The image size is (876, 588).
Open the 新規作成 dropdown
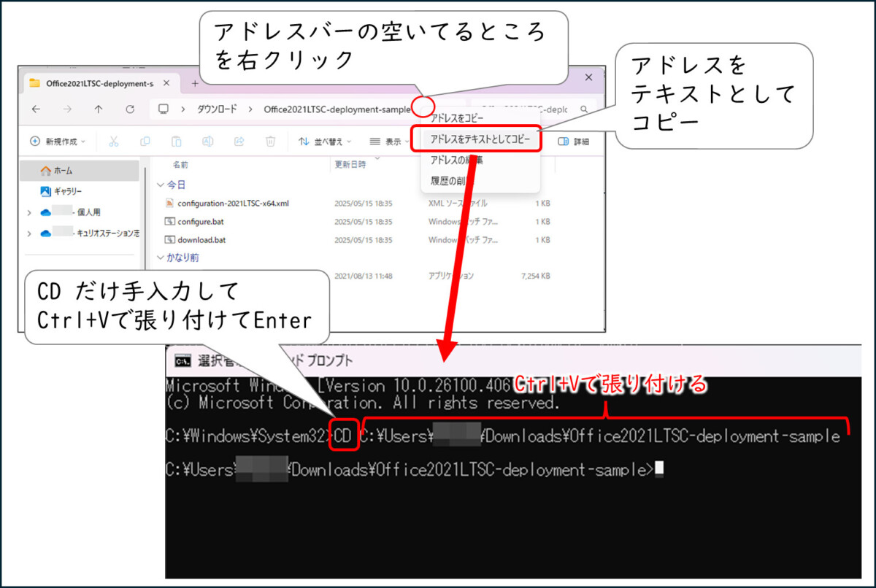[x=58, y=142]
